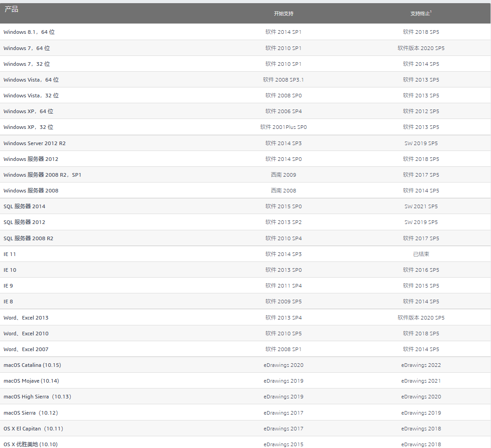
Task: Select the OS X El Capitan (10.11) cell
Action: [x=33, y=429]
